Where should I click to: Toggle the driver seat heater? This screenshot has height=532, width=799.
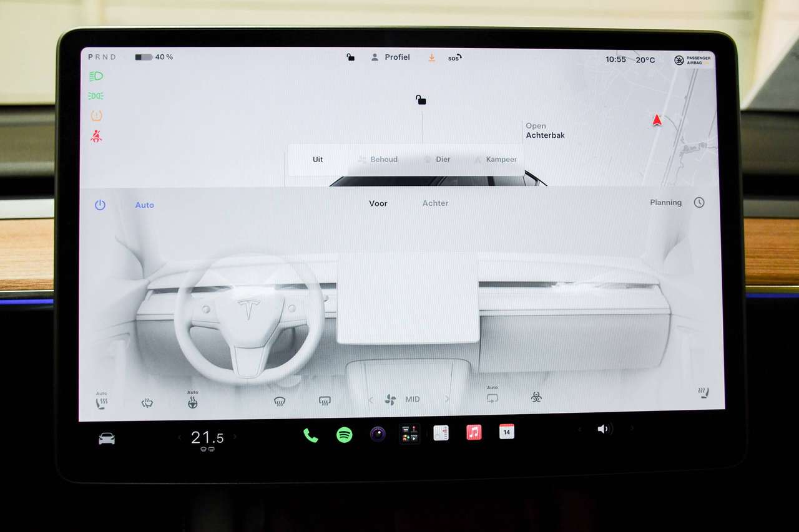click(101, 401)
